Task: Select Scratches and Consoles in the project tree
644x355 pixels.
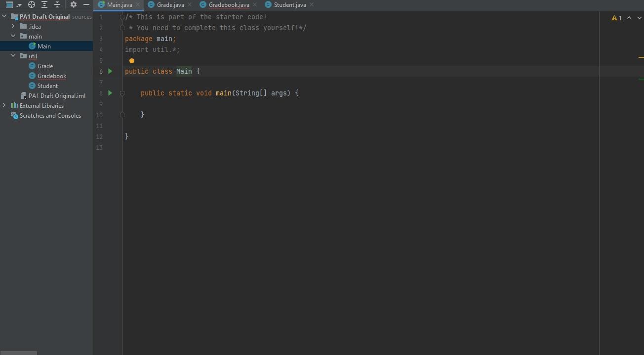Action: tap(49, 115)
